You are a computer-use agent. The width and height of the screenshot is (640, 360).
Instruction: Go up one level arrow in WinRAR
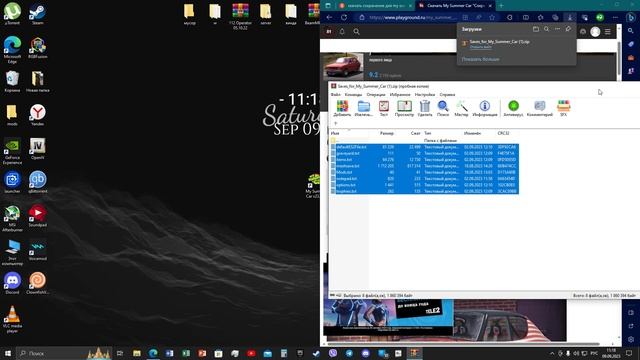(x=336, y=123)
